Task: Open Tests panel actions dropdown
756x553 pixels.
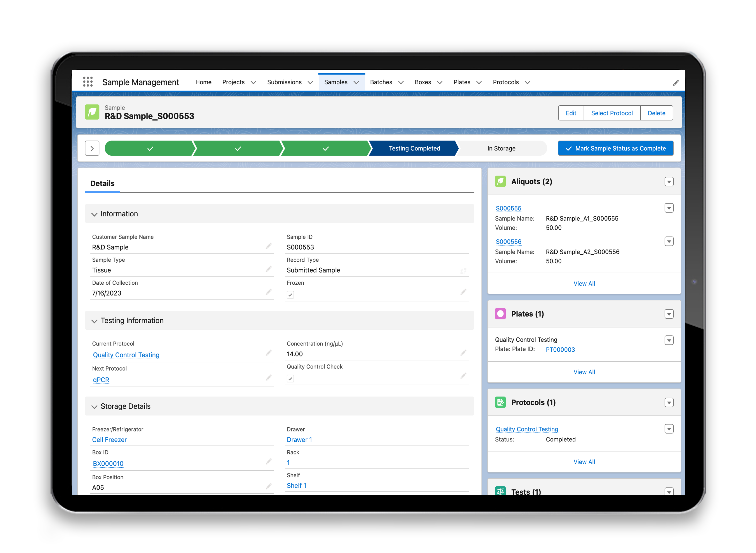Action: click(x=669, y=491)
